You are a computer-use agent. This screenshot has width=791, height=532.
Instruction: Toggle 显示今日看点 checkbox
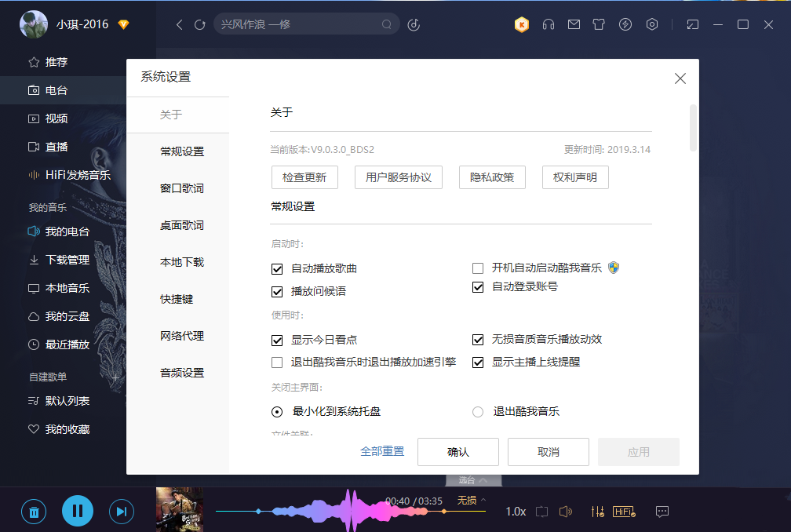[x=277, y=341]
